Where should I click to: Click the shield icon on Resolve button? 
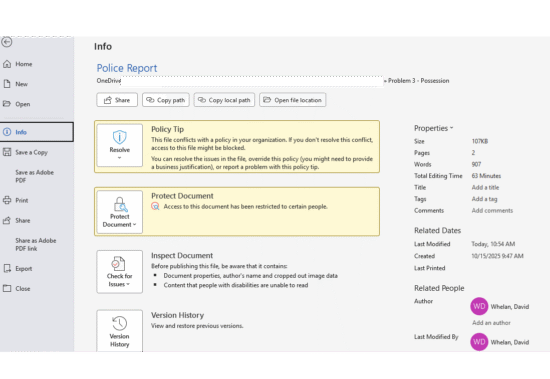point(120,137)
